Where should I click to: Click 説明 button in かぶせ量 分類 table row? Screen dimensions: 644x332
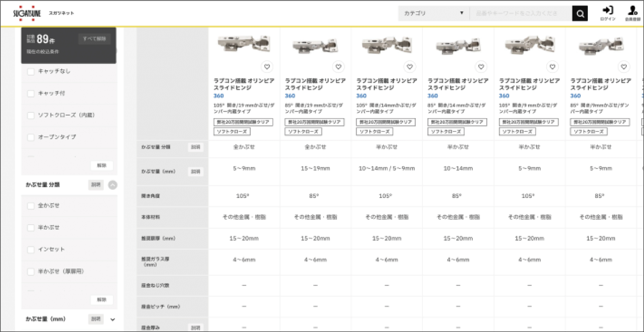pyautogui.click(x=195, y=147)
